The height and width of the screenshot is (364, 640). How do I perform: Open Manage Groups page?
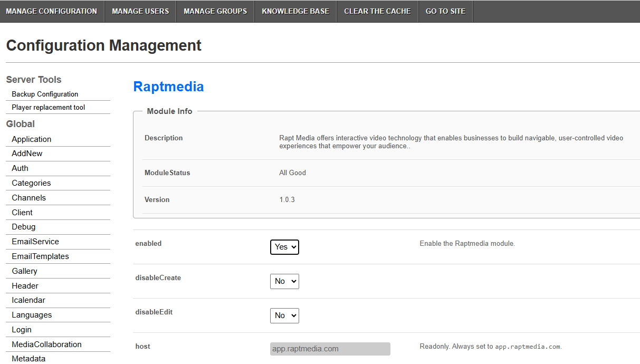pos(215,11)
